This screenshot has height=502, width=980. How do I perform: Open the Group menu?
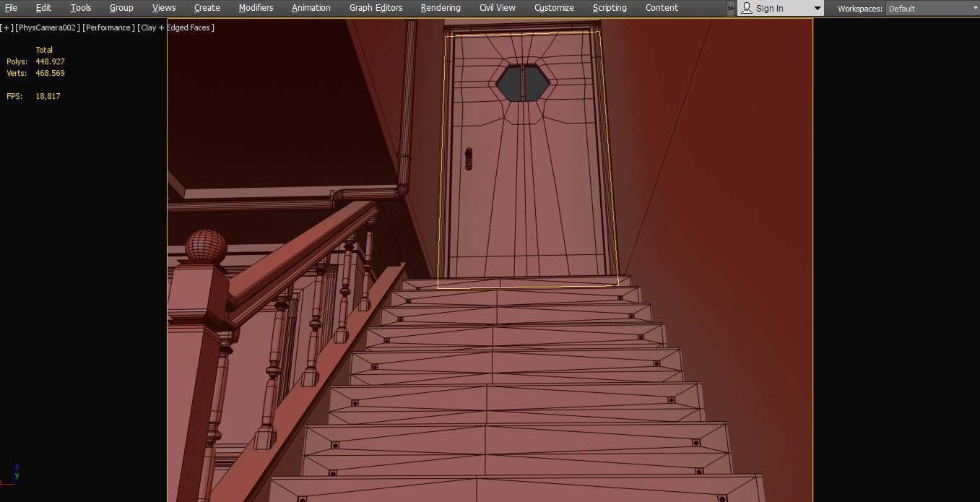[121, 8]
